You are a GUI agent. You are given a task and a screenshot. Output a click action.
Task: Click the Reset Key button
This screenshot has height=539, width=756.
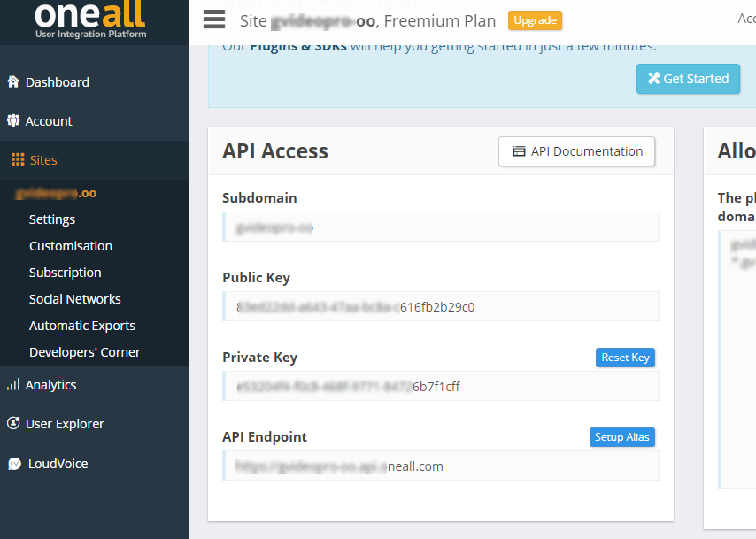625,358
